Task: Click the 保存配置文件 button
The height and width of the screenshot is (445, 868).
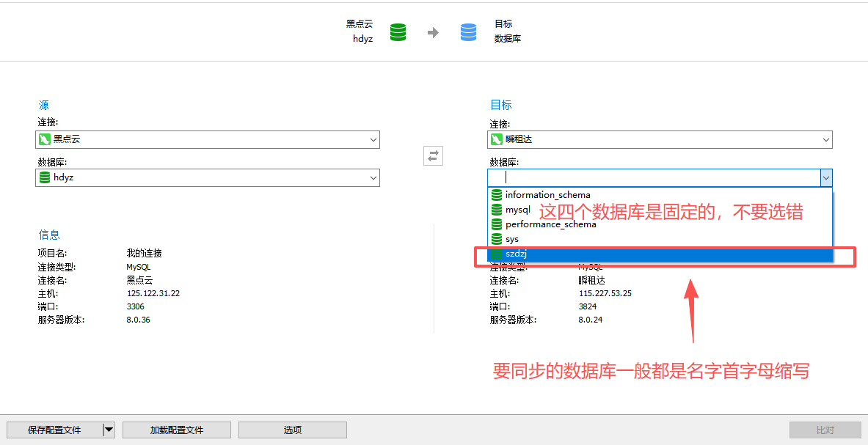Action: [54, 430]
